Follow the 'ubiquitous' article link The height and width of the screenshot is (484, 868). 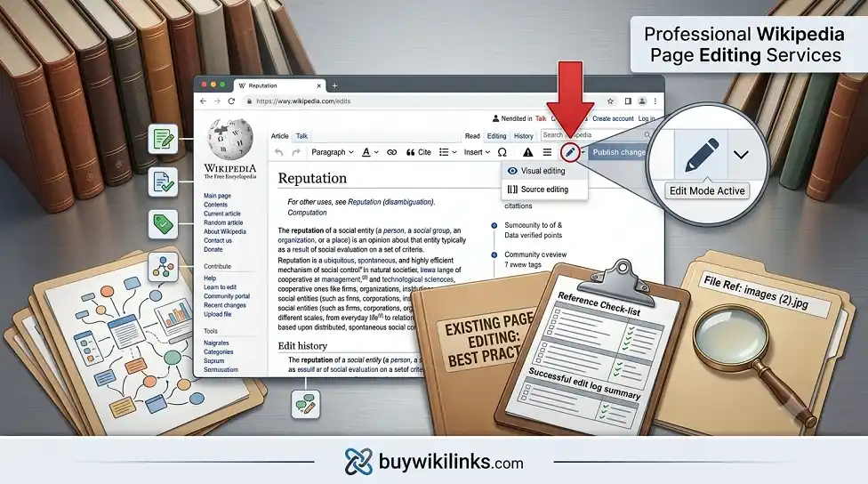tap(339, 261)
